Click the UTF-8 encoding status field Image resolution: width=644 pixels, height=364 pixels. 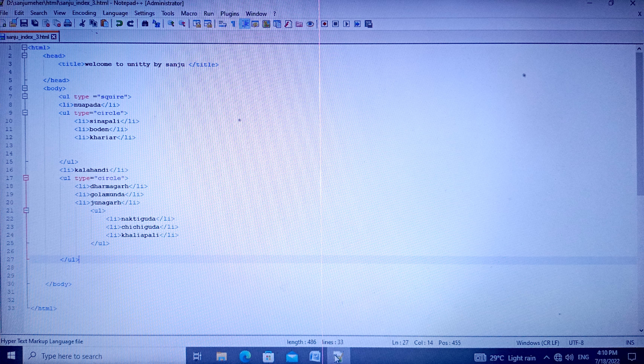tap(576, 342)
